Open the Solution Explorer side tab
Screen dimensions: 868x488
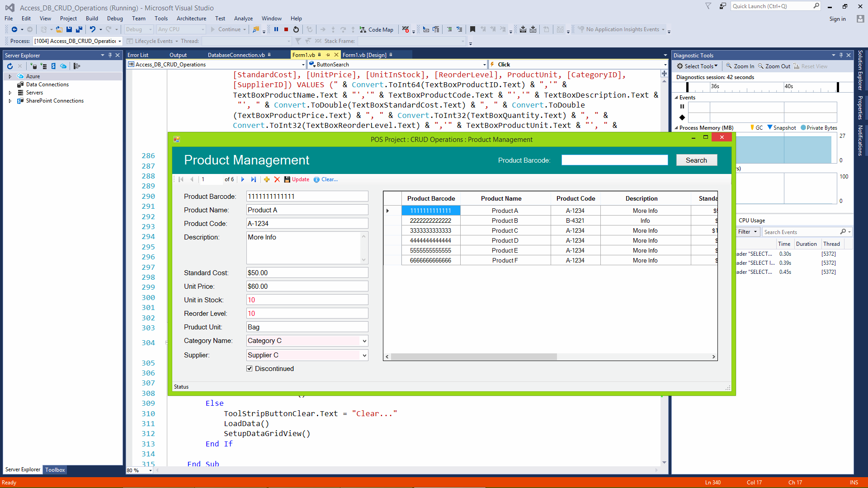[860, 70]
